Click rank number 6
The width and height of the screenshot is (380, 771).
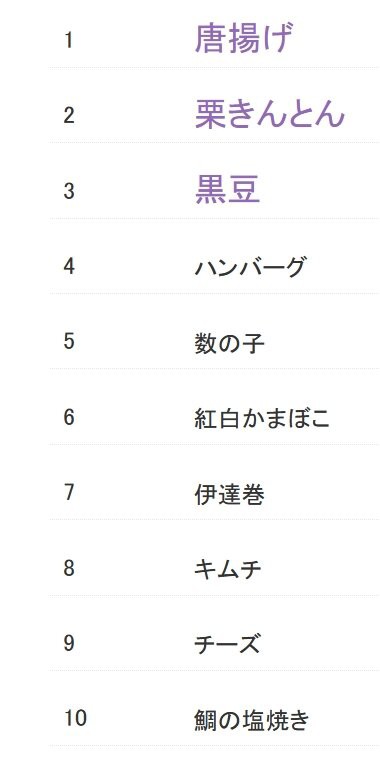[x=69, y=417]
